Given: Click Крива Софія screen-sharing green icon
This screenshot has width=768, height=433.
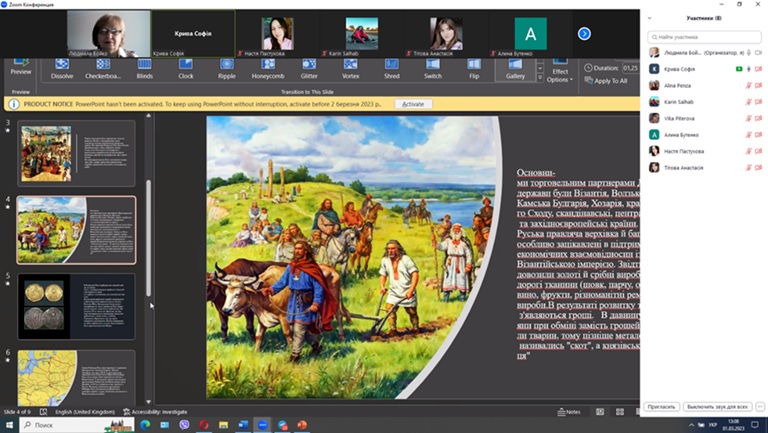Looking at the screenshot, I should [739, 69].
